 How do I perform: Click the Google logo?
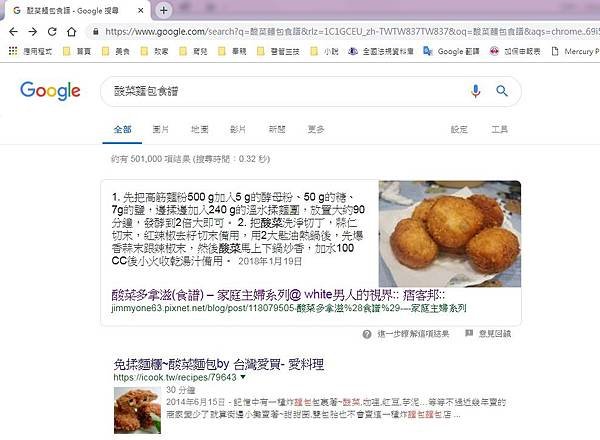coord(50,91)
